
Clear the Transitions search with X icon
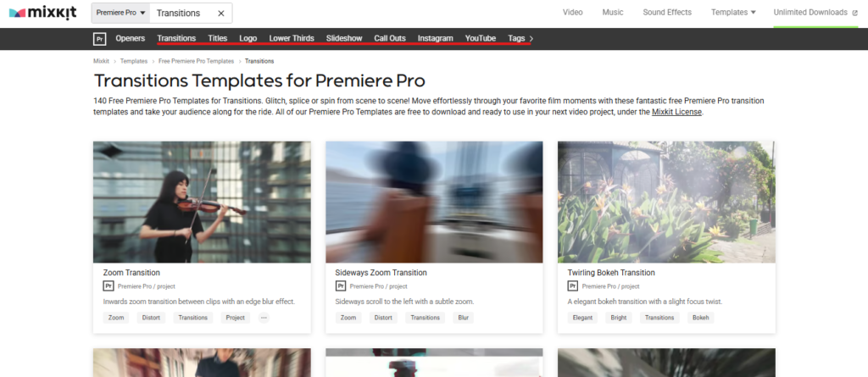point(221,14)
